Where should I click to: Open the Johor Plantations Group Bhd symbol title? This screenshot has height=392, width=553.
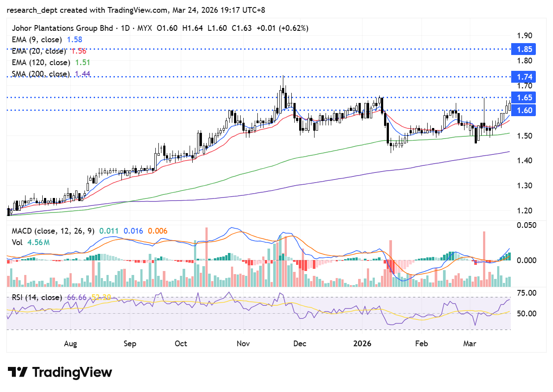coord(63,28)
